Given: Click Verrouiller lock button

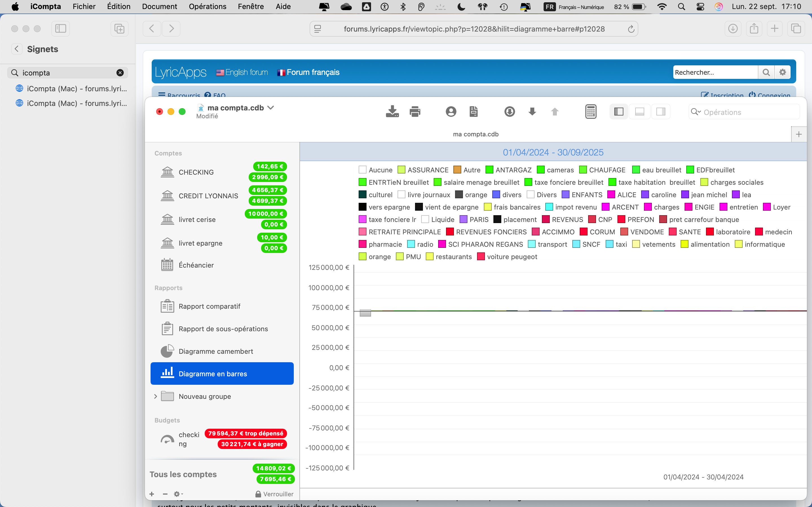Looking at the screenshot, I should coord(274,494).
